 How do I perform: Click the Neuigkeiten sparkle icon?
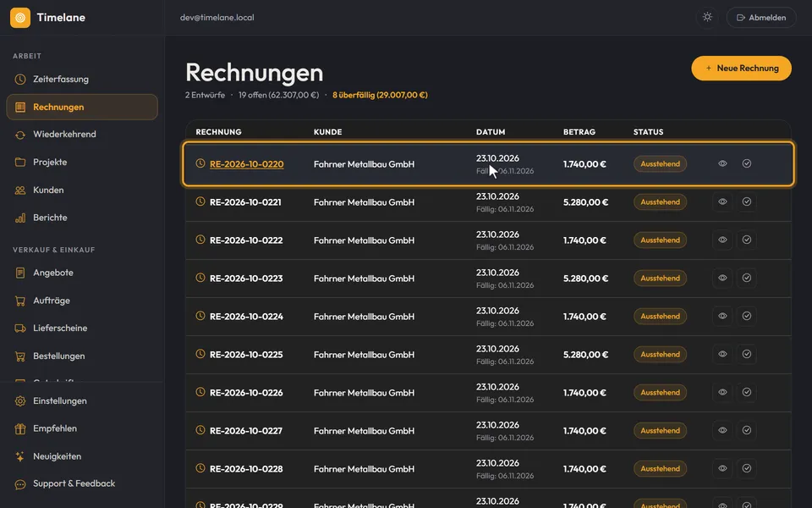tap(20, 456)
